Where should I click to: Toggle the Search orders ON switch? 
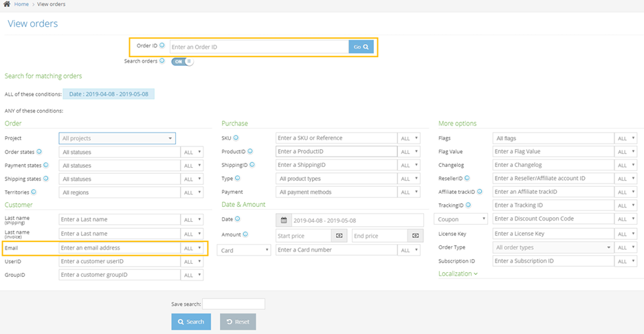pyautogui.click(x=182, y=61)
